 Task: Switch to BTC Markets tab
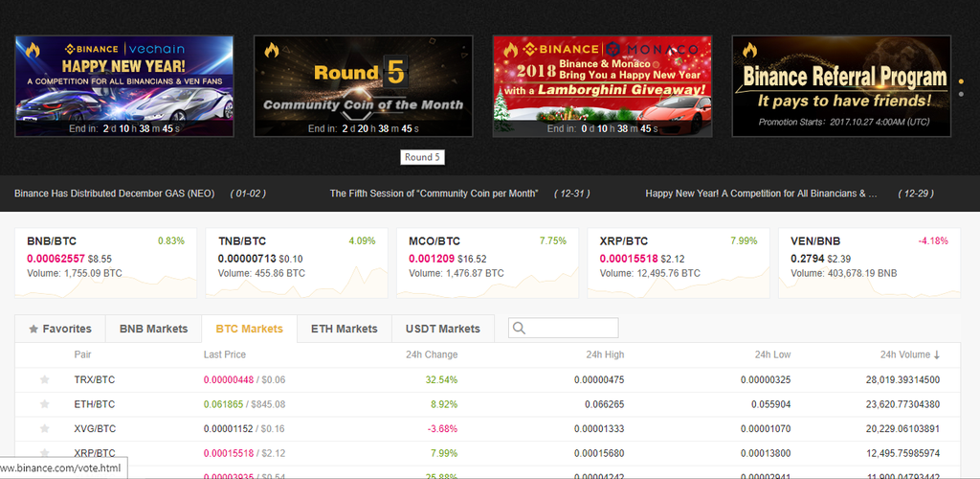coord(250,329)
